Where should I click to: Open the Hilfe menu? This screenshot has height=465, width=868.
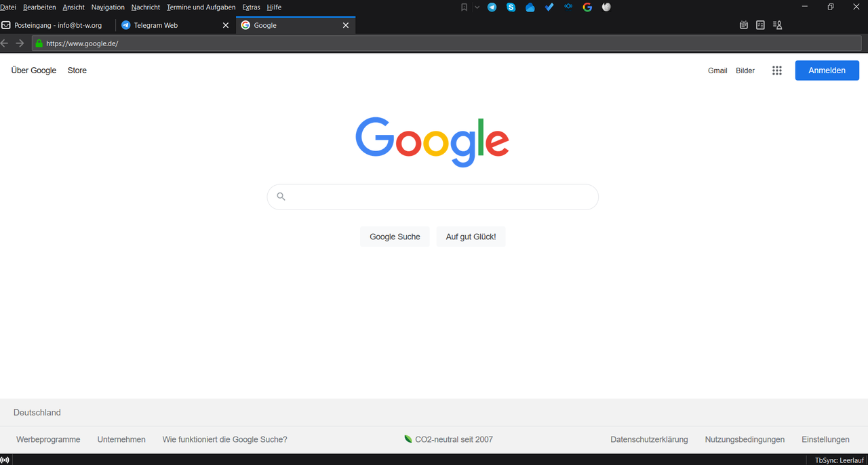click(x=274, y=7)
